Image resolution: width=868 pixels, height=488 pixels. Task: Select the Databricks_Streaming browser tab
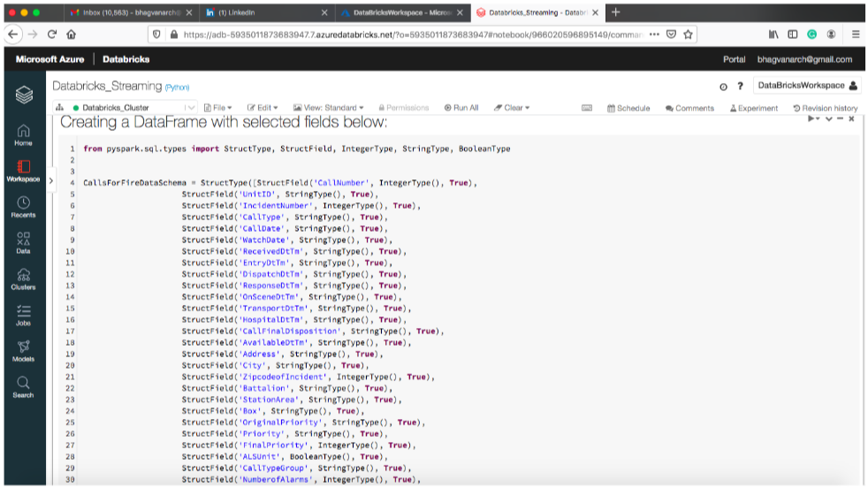537,12
